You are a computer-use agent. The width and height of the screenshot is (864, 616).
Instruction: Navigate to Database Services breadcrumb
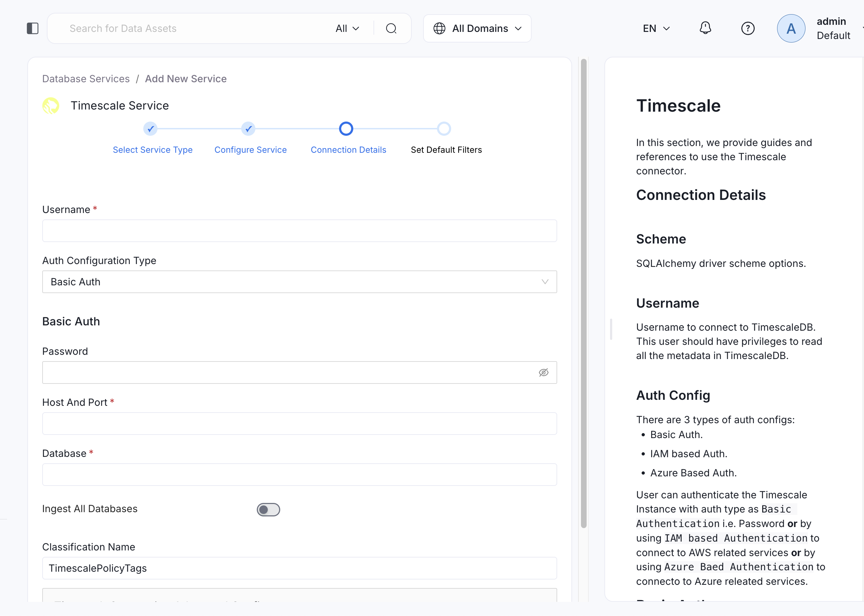85,79
